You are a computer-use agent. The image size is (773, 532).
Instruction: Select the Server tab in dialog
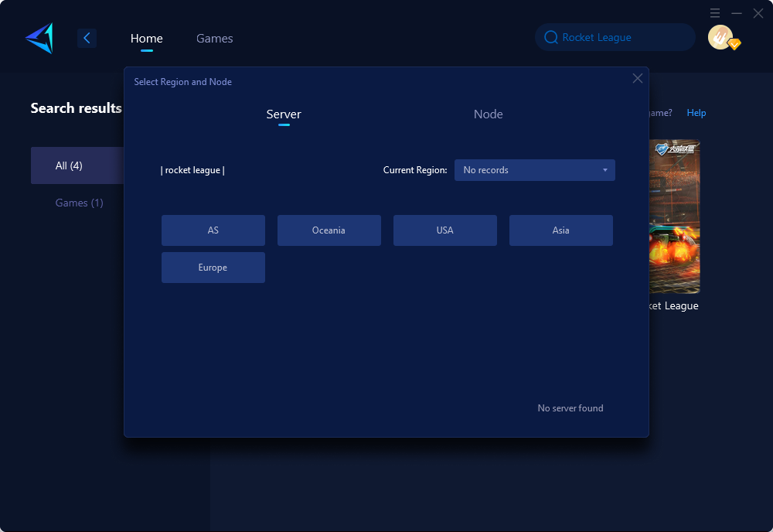(284, 114)
